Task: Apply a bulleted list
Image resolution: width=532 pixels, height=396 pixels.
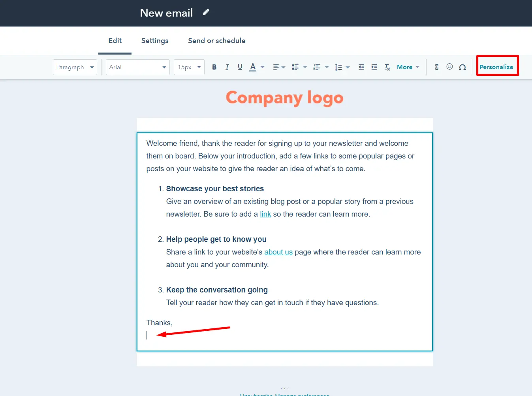Action: (295, 67)
